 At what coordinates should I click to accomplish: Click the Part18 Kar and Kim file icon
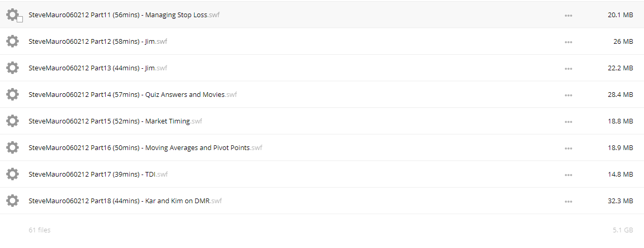pyautogui.click(x=12, y=201)
